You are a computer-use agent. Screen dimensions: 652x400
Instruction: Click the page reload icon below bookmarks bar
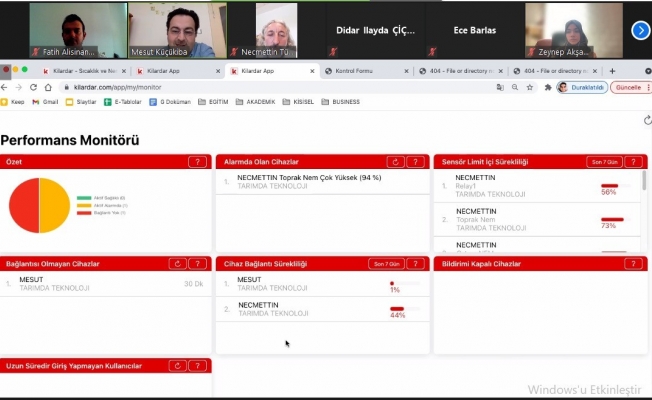click(x=646, y=120)
